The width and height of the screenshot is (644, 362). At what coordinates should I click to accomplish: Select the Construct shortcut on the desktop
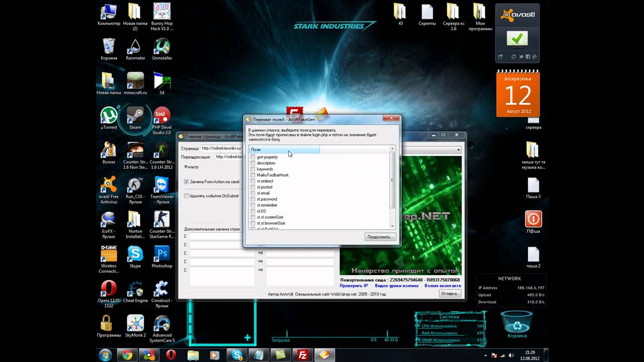(162, 294)
